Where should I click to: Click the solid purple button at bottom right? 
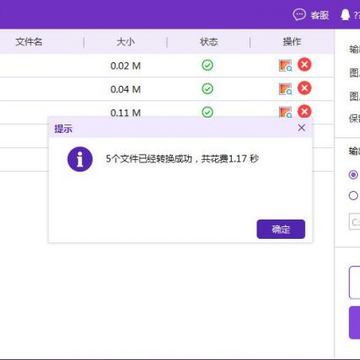(355, 323)
